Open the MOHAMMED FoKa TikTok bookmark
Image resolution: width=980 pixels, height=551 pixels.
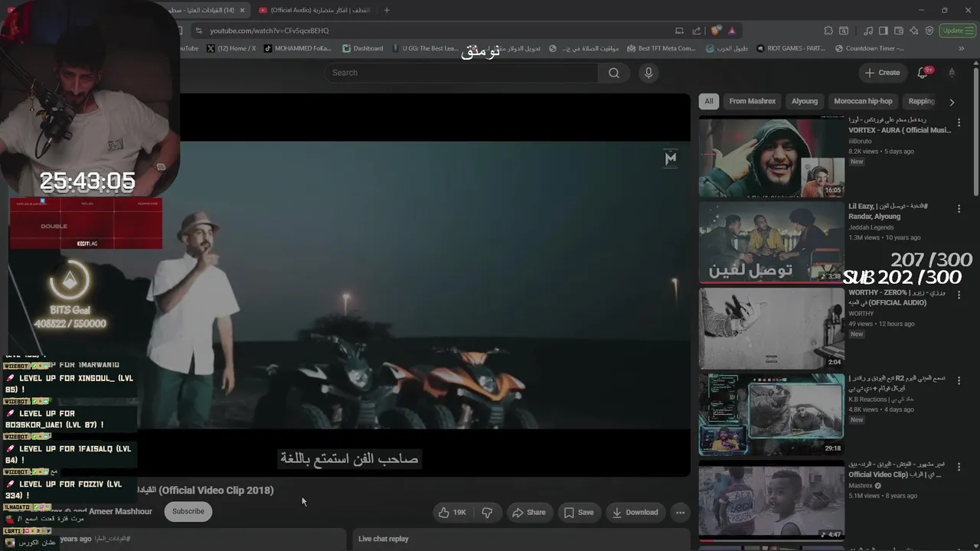(298, 48)
